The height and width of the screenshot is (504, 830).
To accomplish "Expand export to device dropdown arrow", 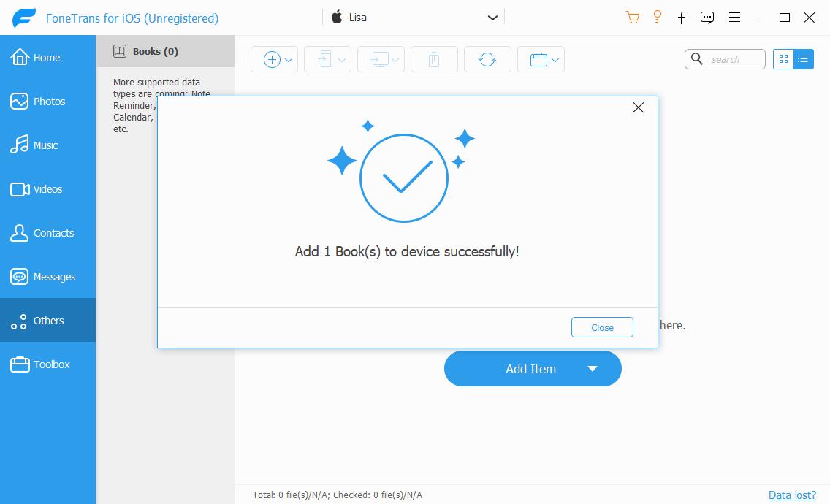I will (342, 60).
